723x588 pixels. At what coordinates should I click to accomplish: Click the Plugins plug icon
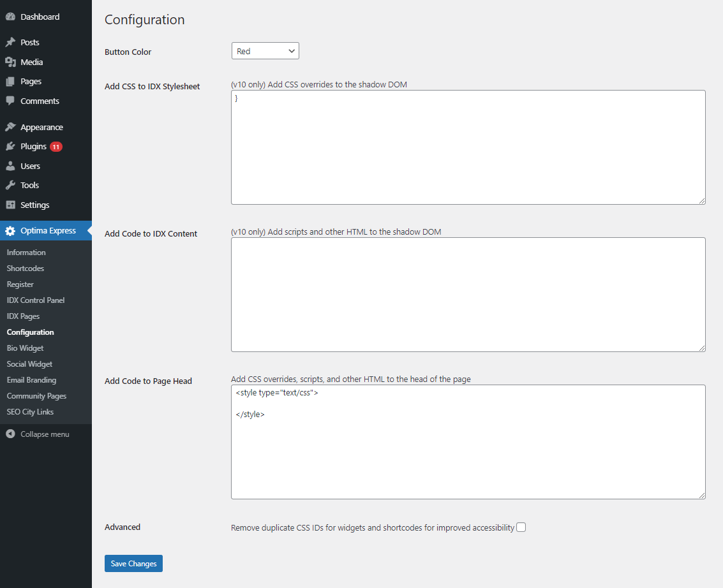[x=10, y=147]
